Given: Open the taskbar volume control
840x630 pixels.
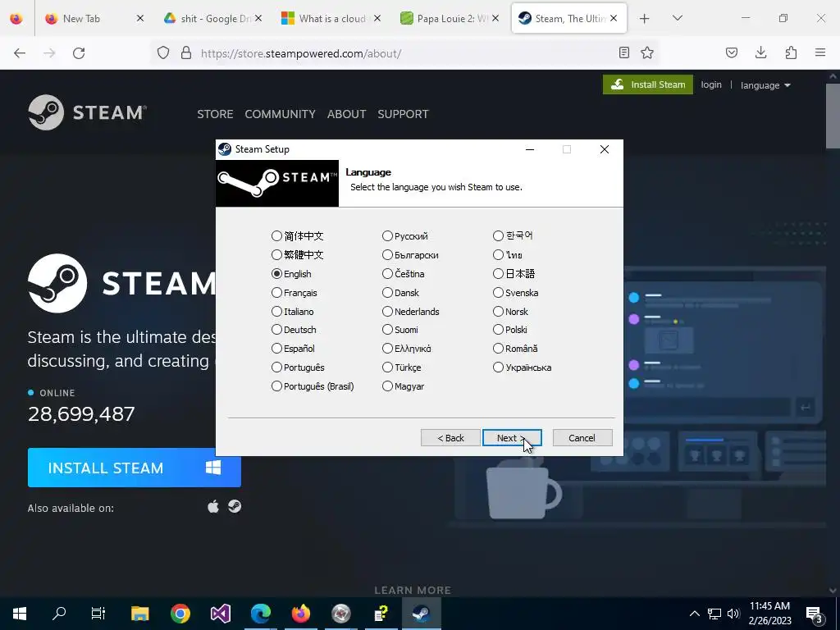Looking at the screenshot, I should click(x=733, y=614).
